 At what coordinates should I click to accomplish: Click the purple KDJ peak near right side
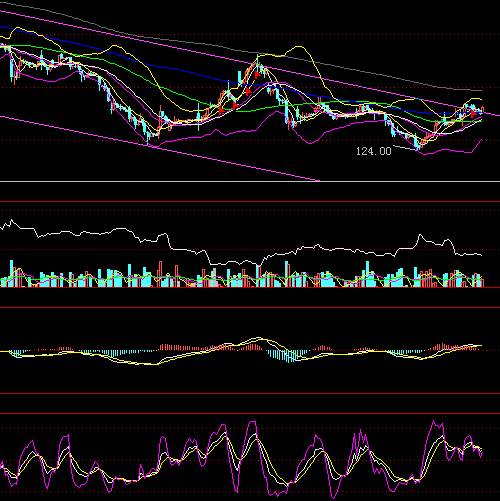point(434,423)
